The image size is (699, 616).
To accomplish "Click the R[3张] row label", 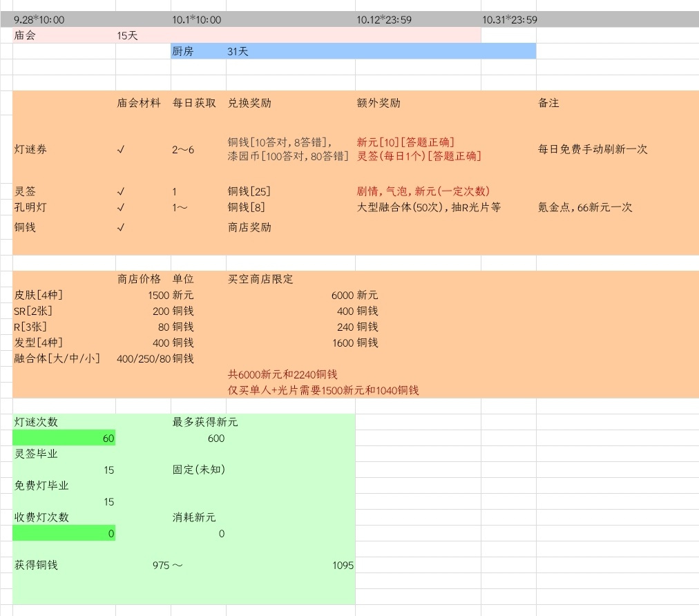I will [30, 327].
